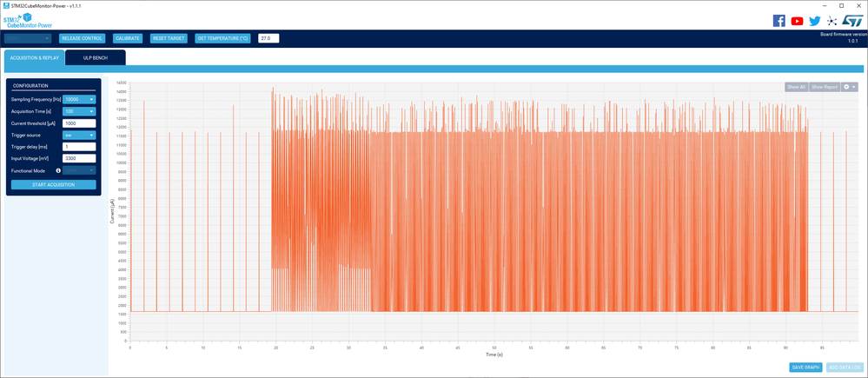This screenshot has width=868, height=378.
Task: Click the Time (s) axis label
Action: click(494, 355)
